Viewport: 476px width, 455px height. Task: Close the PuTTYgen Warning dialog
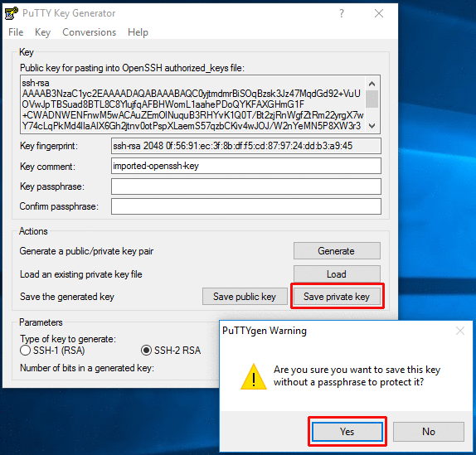pyautogui.click(x=460, y=331)
